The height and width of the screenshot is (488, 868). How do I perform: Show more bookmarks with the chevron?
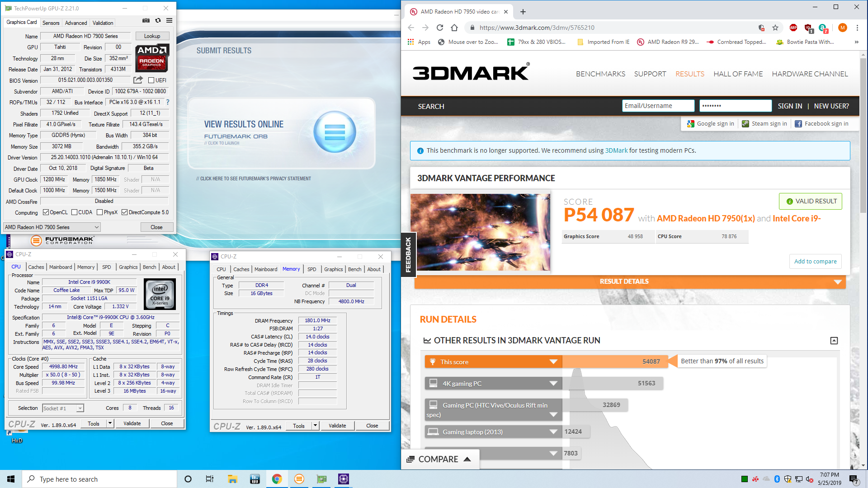pos(856,42)
